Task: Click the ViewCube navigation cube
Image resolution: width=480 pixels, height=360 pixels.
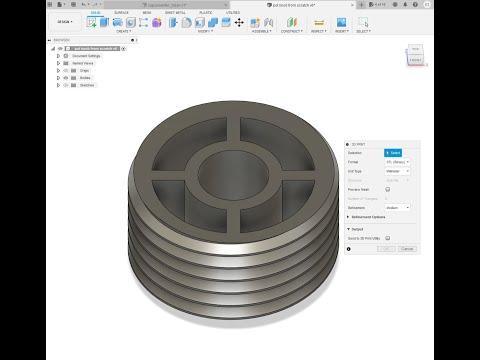Action: pos(415,55)
